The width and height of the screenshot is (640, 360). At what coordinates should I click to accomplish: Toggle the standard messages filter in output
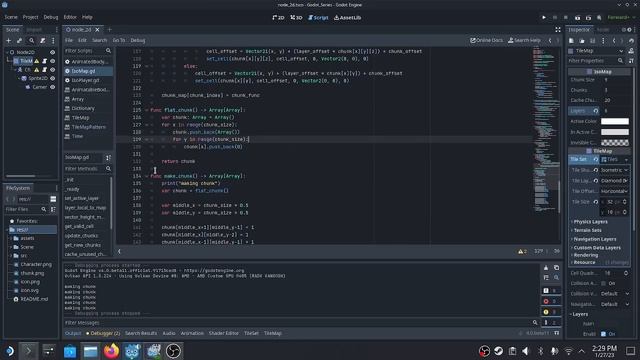(x=550, y=291)
